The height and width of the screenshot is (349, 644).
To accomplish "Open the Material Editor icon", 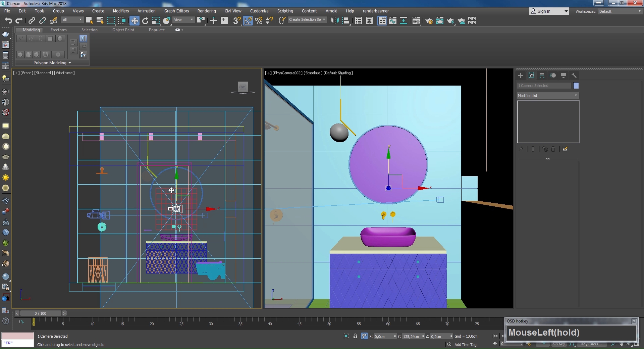I will pos(416,21).
